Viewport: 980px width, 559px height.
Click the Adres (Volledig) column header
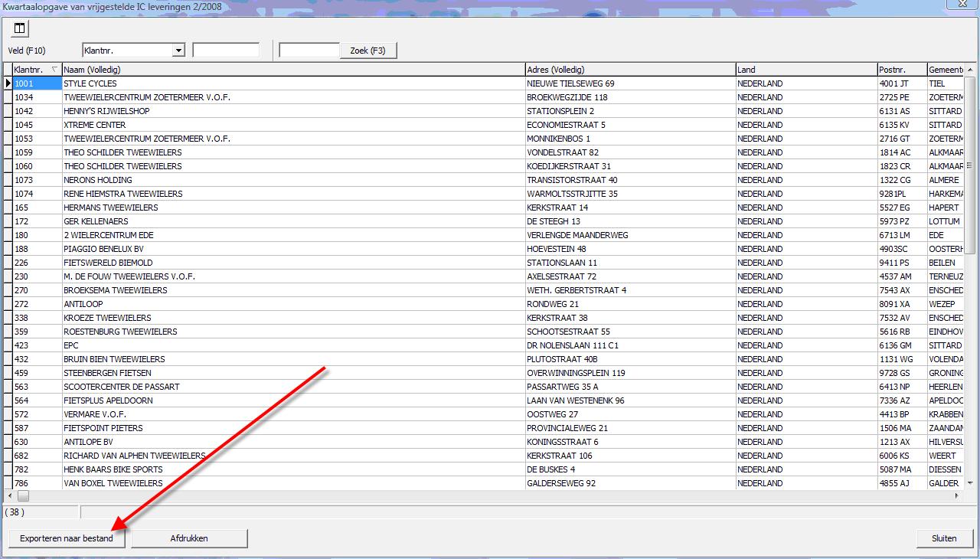[x=630, y=70]
